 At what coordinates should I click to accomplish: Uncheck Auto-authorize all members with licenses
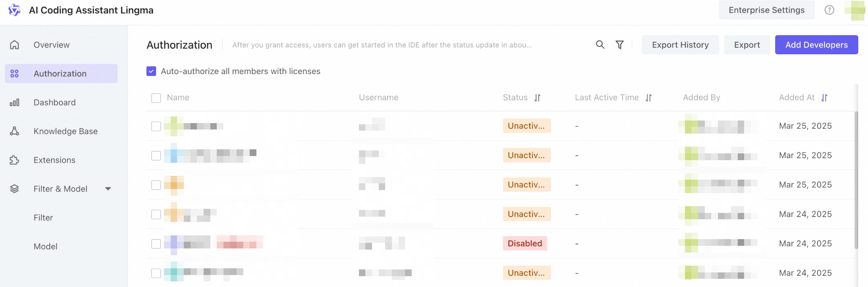coord(151,71)
